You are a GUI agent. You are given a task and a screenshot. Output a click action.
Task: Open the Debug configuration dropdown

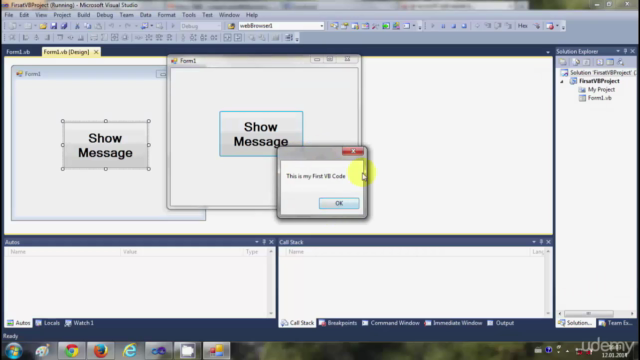[219, 26]
